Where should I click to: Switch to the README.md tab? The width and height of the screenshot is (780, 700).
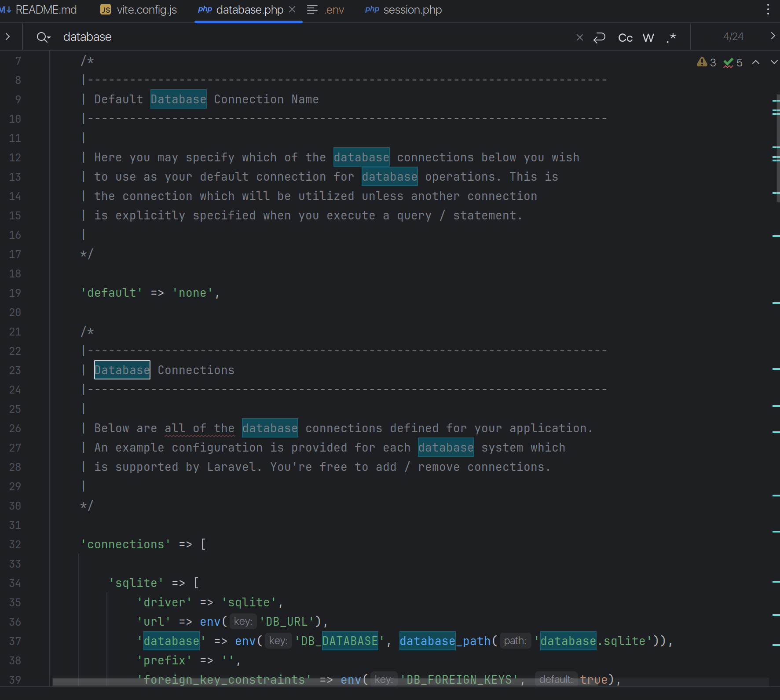coord(39,10)
